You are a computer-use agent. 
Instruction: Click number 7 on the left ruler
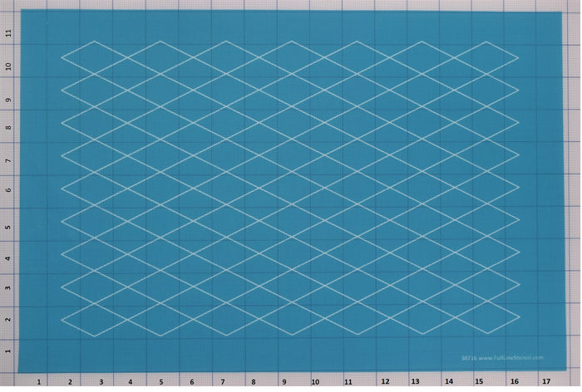(8, 161)
